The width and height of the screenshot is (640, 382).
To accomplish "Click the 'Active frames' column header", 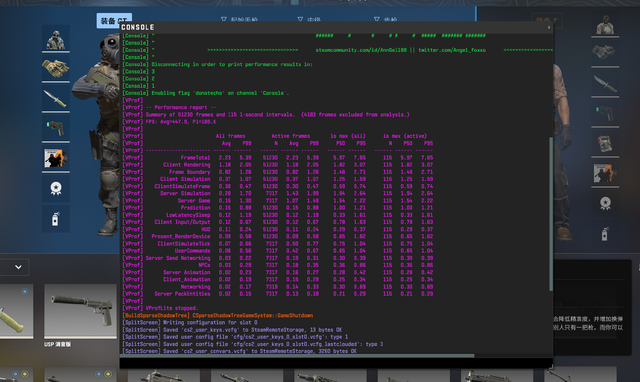I will (x=291, y=136).
